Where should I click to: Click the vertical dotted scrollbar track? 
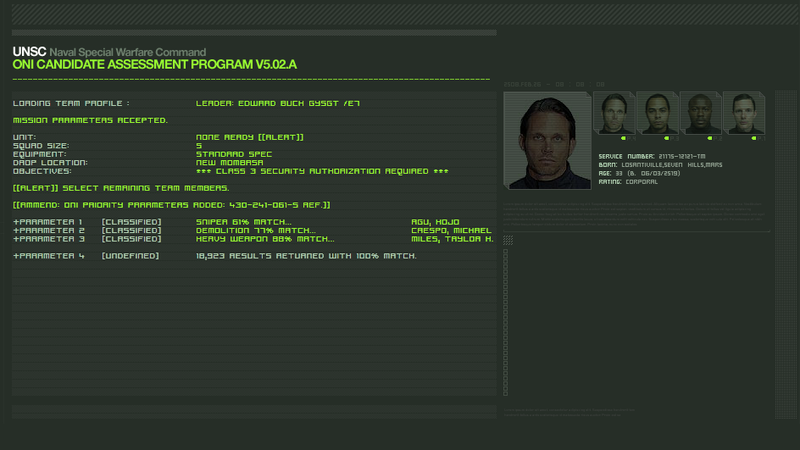click(506, 322)
